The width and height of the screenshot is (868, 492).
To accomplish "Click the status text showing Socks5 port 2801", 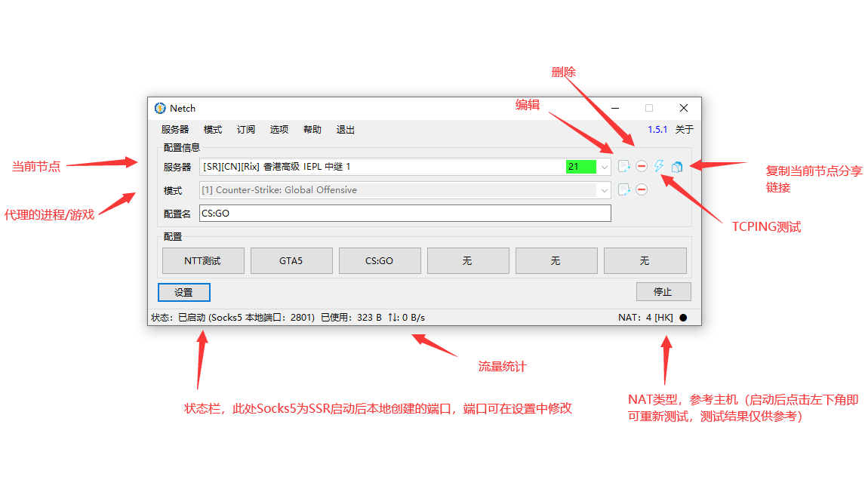I will coord(232,318).
